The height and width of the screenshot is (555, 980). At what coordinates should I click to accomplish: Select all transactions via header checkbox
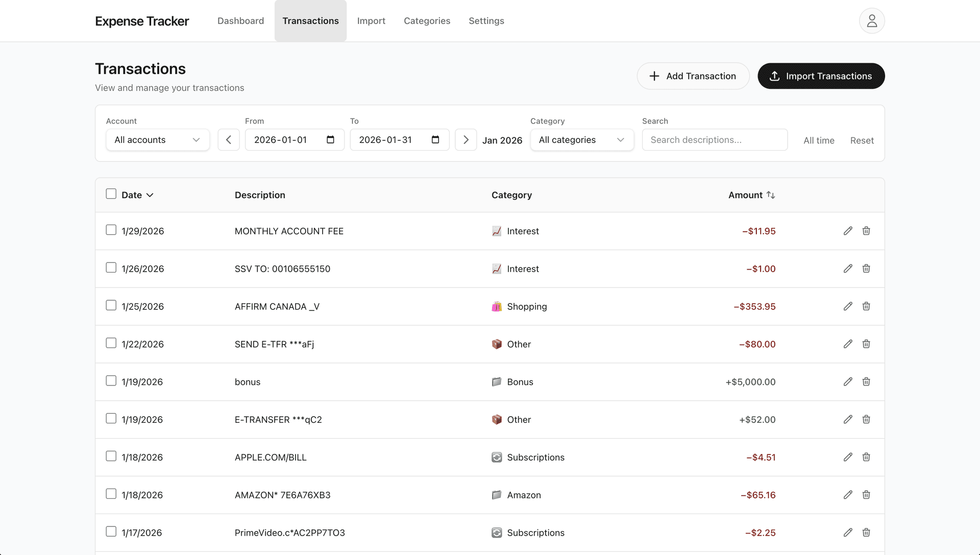111,194
